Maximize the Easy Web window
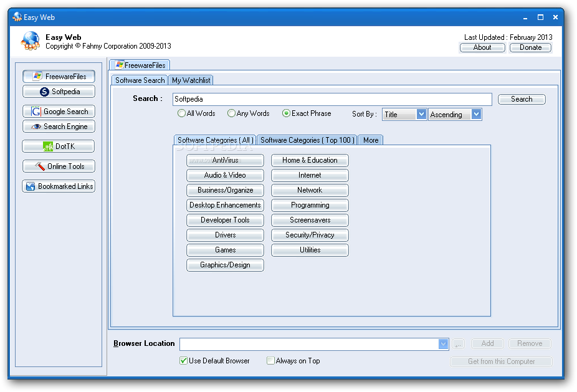 (x=540, y=17)
